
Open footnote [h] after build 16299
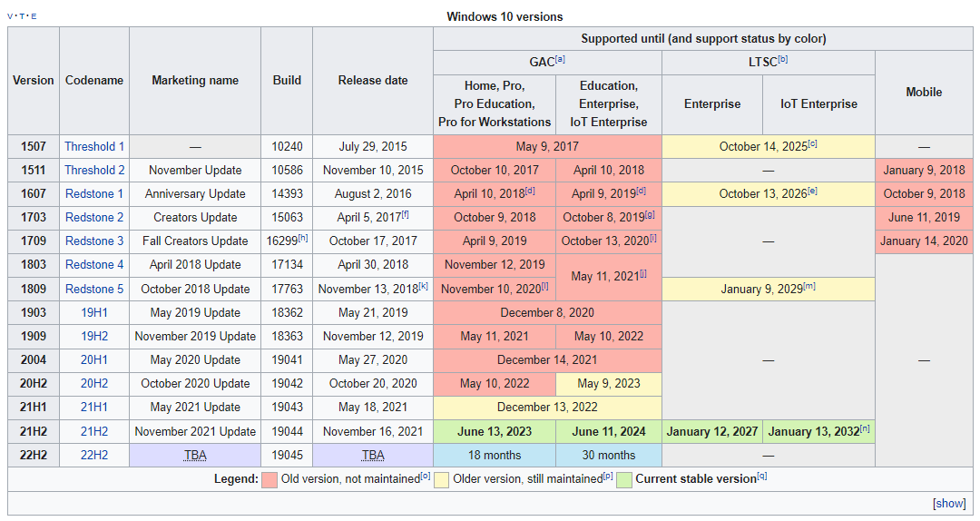coord(303,239)
